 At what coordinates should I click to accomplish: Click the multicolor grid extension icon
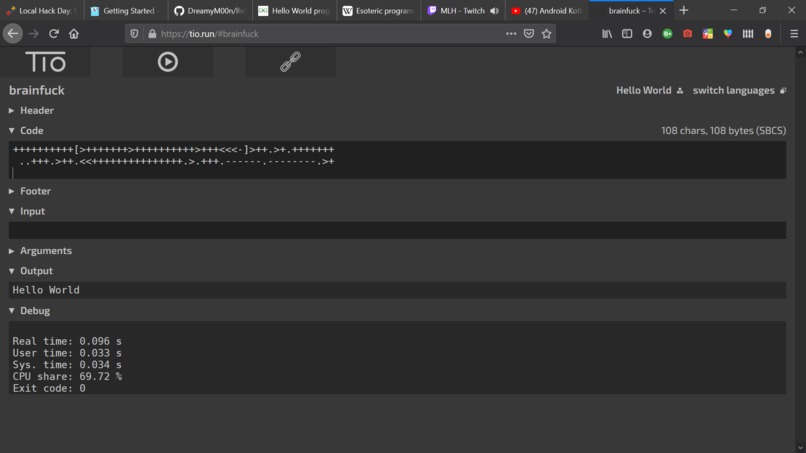(708, 33)
